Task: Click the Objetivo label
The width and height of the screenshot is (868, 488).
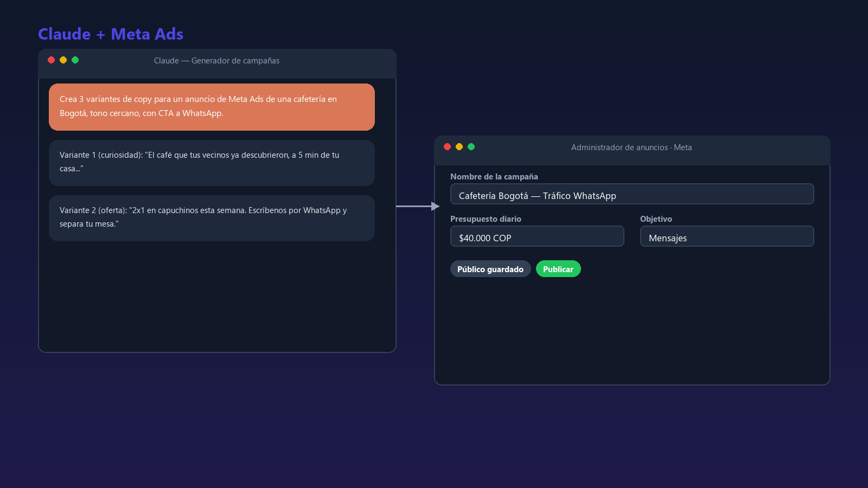Action: click(656, 219)
